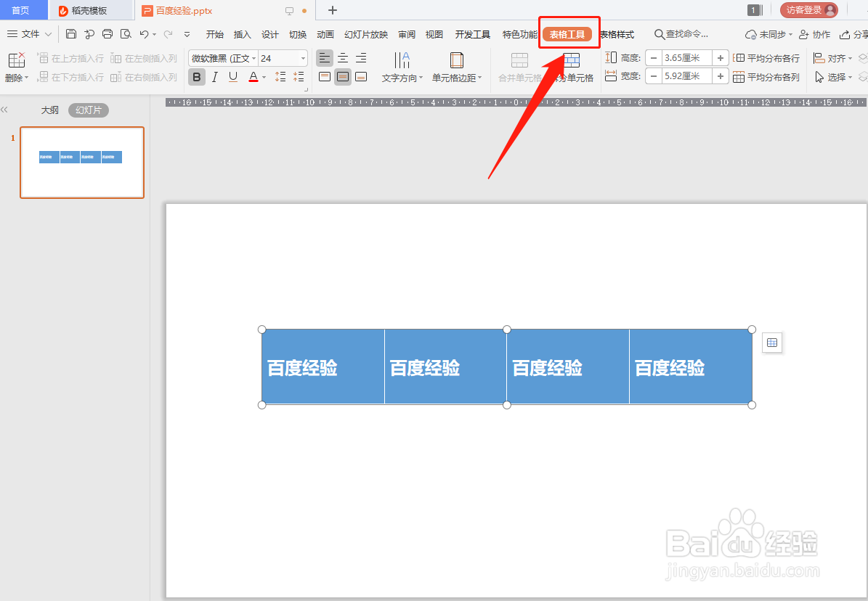
Task: Align text left
Action: pyautogui.click(x=325, y=58)
